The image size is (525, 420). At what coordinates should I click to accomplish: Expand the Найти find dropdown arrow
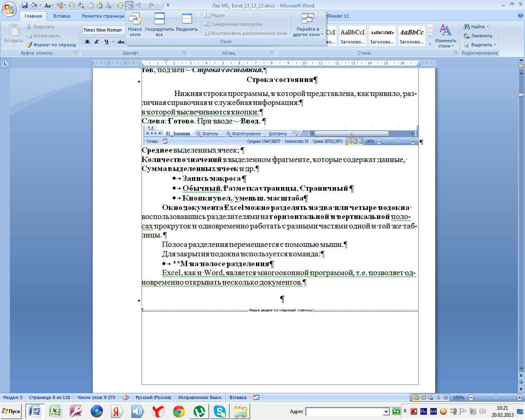[488, 27]
